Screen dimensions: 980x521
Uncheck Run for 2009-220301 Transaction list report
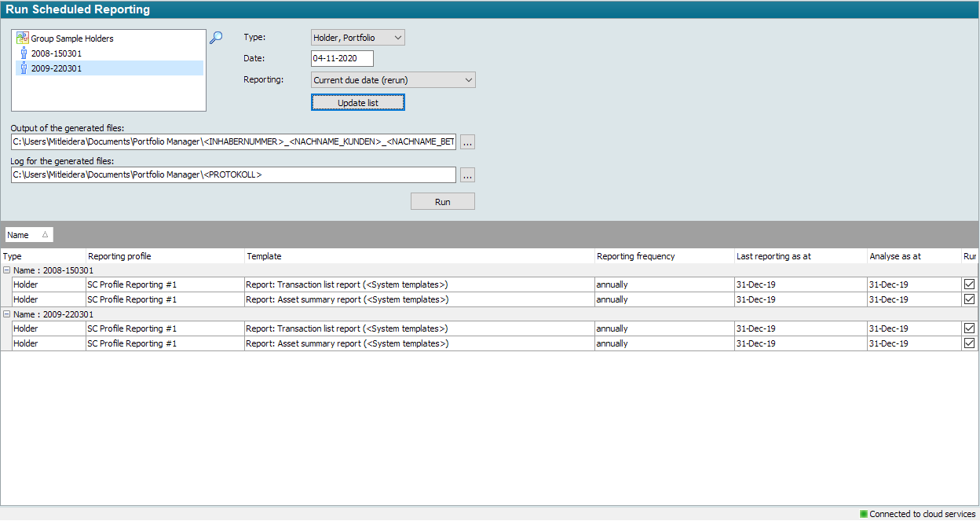pyautogui.click(x=969, y=328)
